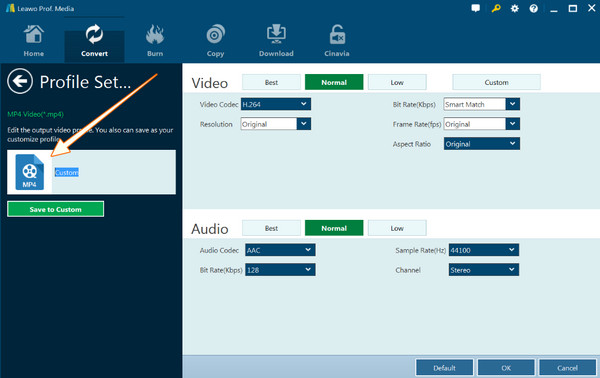
Task: Switch to the Convert module
Action: (x=94, y=41)
